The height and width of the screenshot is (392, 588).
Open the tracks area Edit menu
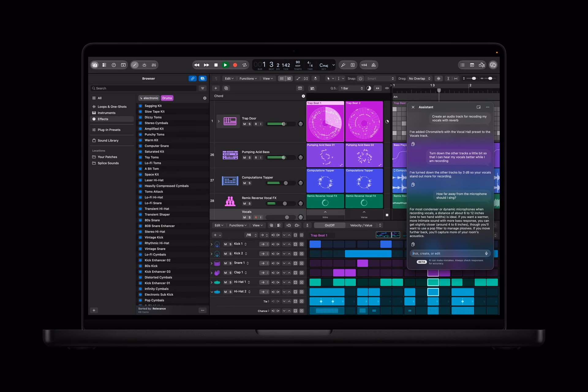pos(229,79)
